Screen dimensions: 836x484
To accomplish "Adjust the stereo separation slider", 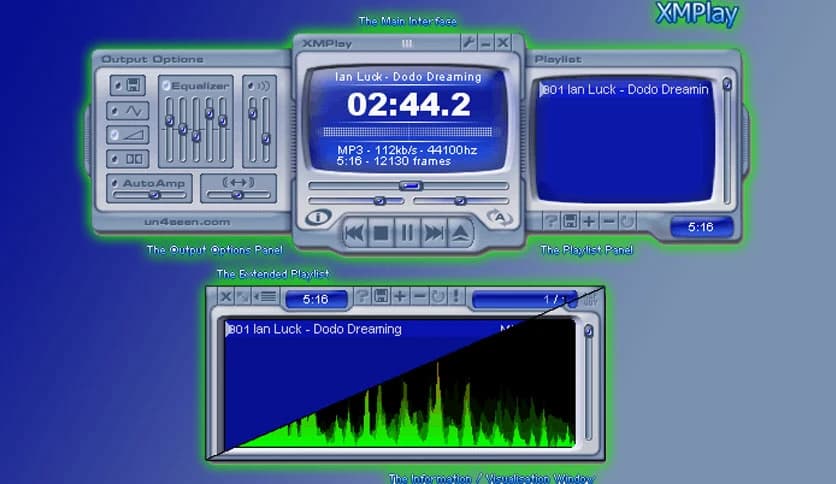I will (x=238, y=195).
